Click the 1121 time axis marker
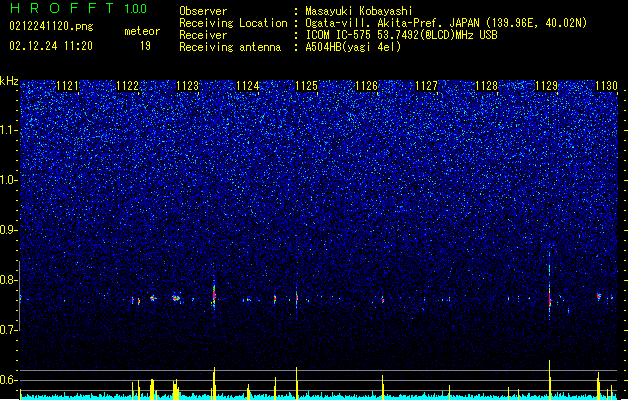The height and width of the screenshot is (400, 629). click(x=67, y=86)
